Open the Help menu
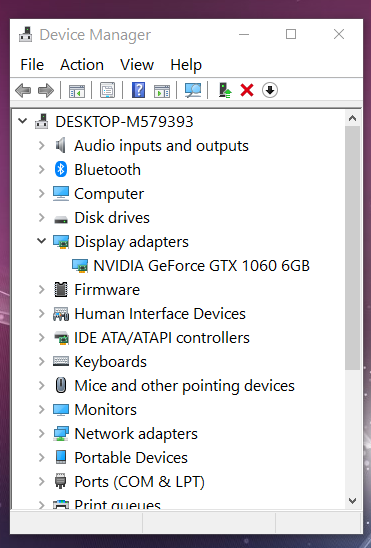 coord(186,65)
